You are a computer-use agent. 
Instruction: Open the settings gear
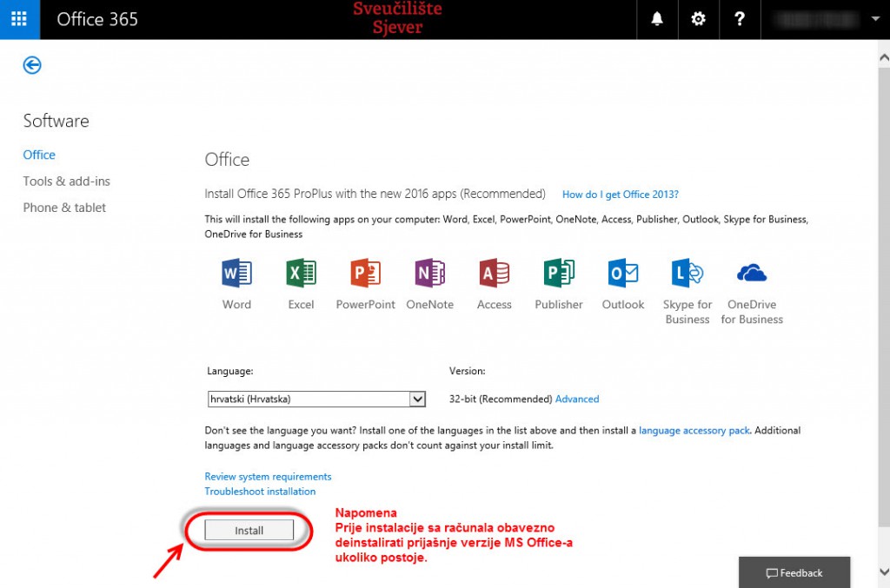point(698,19)
